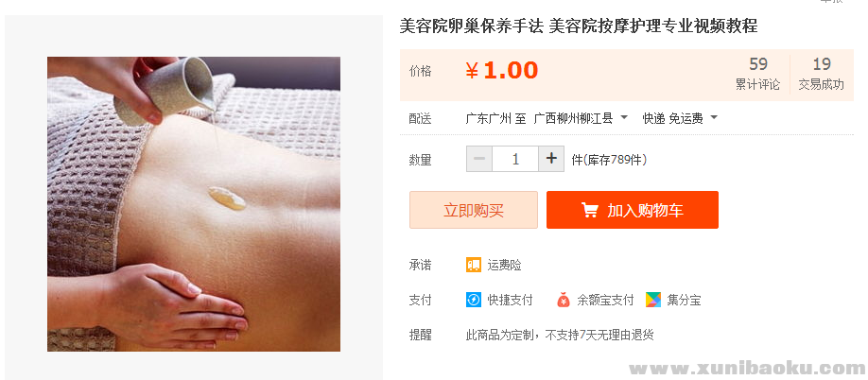Click the blue 快捷支付 lightning icon
Viewport: 868px width, 380px height.
click(474, 300)
